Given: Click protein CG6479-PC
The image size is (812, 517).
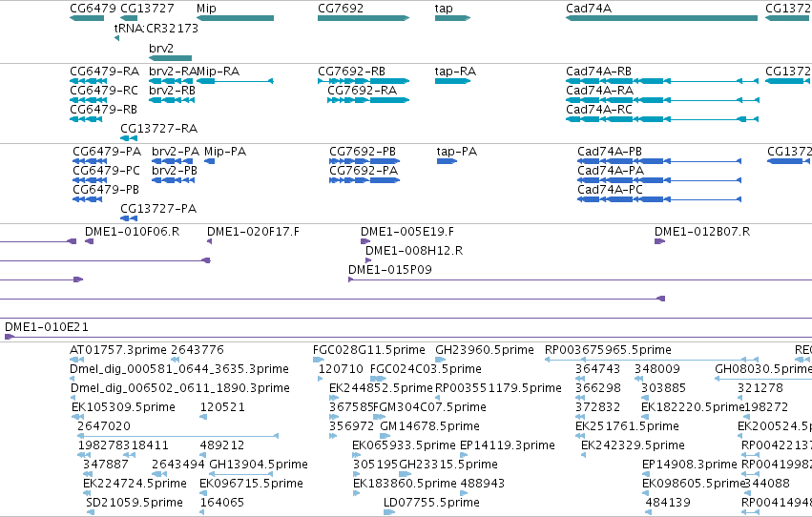Looking at the screenshot, I should (90, 180).
